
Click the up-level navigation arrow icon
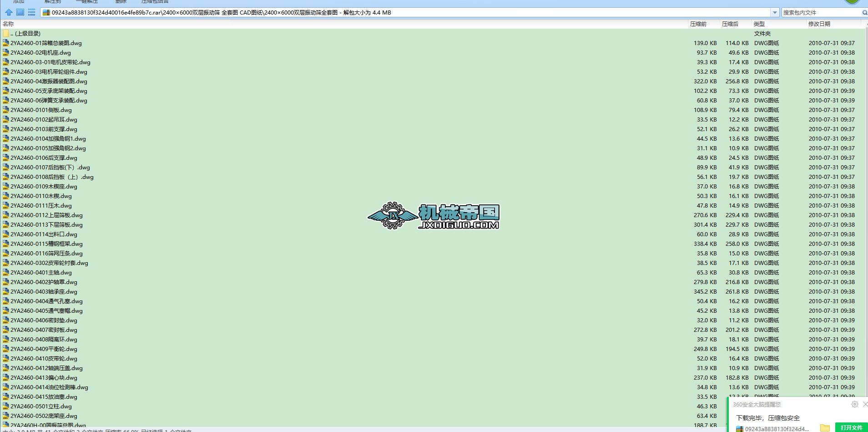pos(8,12)
